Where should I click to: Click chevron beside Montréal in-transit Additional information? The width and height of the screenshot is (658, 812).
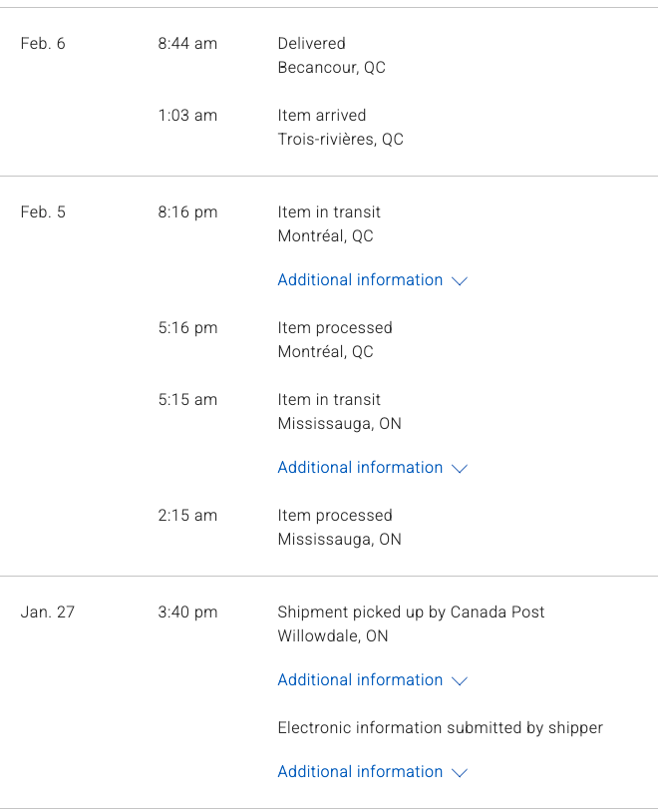[x=460, y=281]
